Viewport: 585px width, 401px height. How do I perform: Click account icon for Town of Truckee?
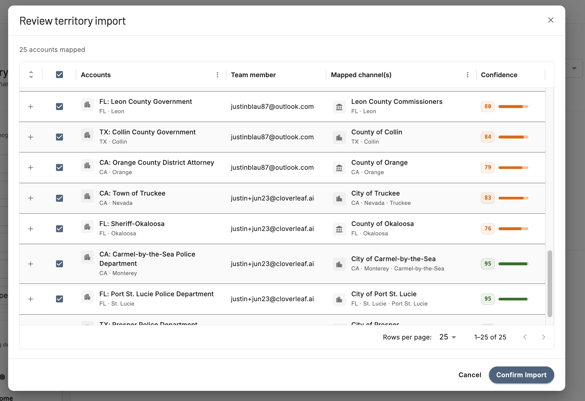pos(87,196)
